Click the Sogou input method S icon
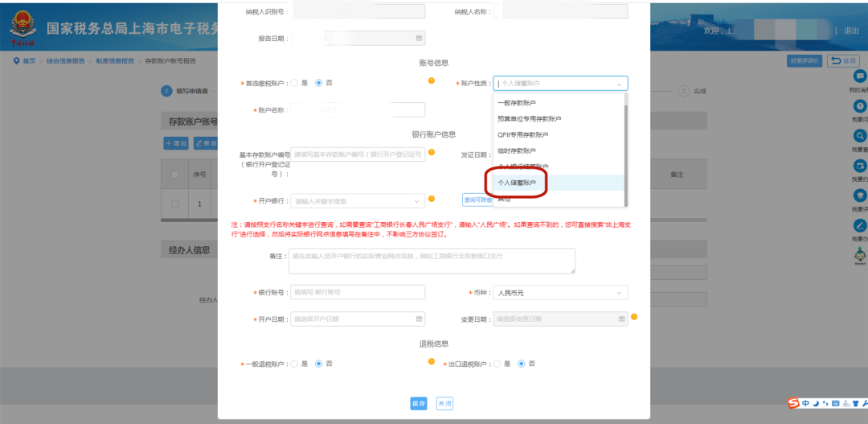The width and height of the screenshot is (868, 424). [x=794, y=404]
